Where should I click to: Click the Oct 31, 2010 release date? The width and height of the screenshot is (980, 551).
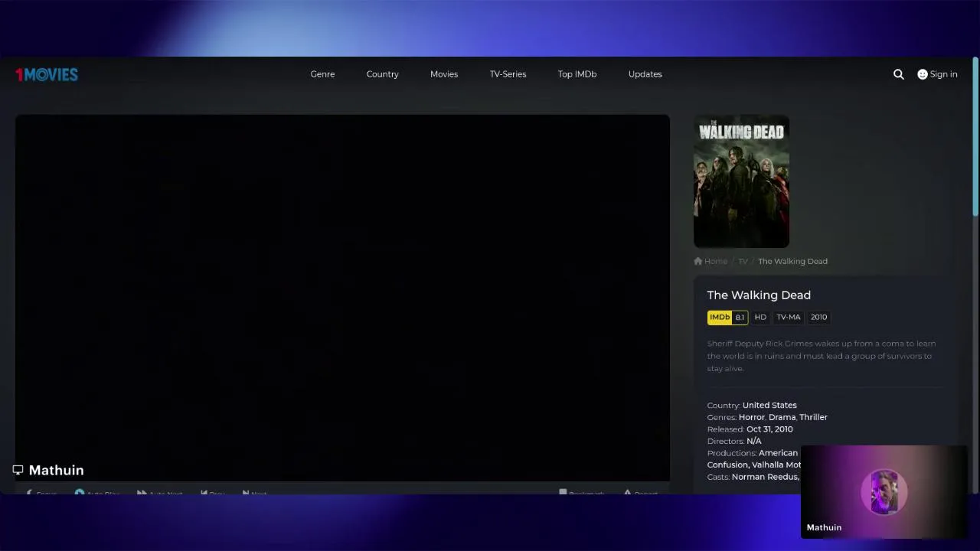click(769, 429)
